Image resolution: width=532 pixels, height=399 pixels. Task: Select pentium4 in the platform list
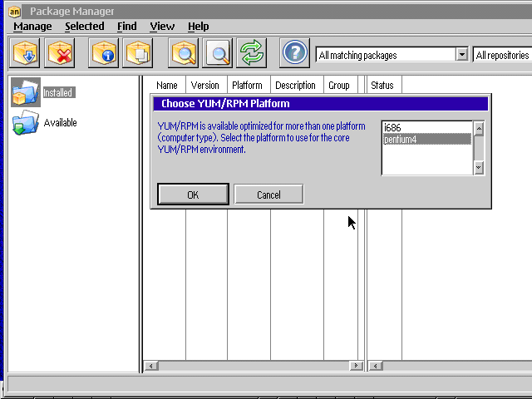click(427, 140)
